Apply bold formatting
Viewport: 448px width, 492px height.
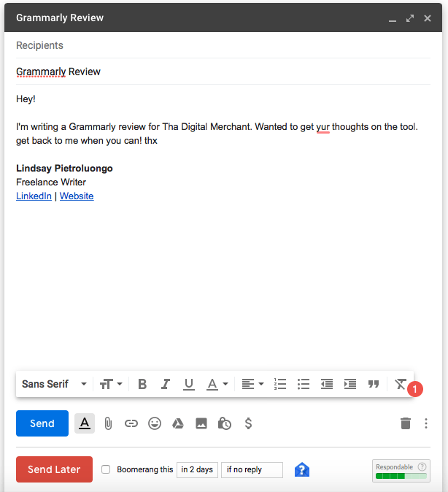(142, 384)
